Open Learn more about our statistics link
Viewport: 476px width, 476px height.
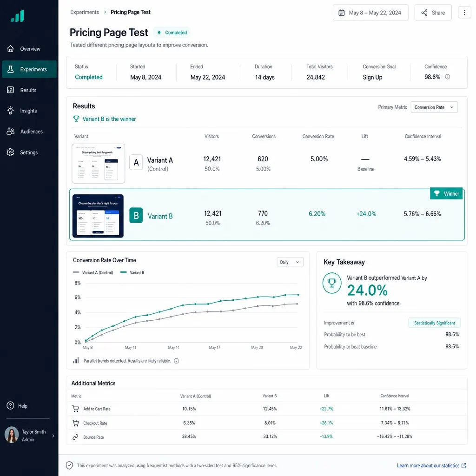click(x=431, y=465)
